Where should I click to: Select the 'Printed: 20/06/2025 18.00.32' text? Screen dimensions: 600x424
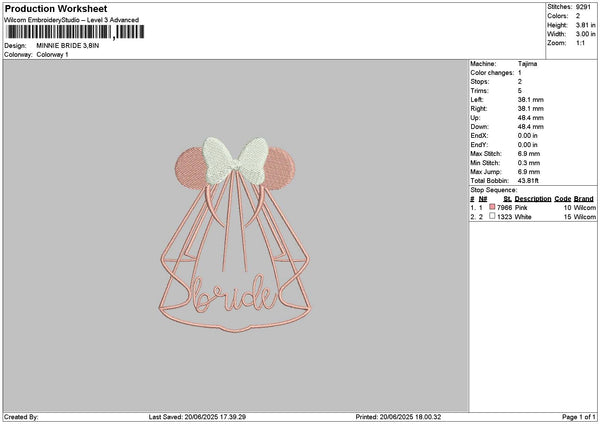[398, 417]
